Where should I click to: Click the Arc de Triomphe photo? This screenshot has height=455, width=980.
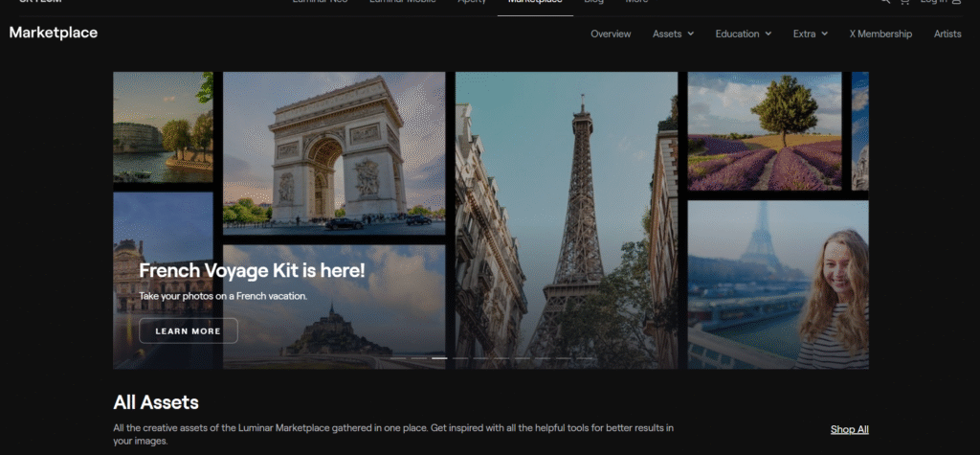(x=334, y=152)
